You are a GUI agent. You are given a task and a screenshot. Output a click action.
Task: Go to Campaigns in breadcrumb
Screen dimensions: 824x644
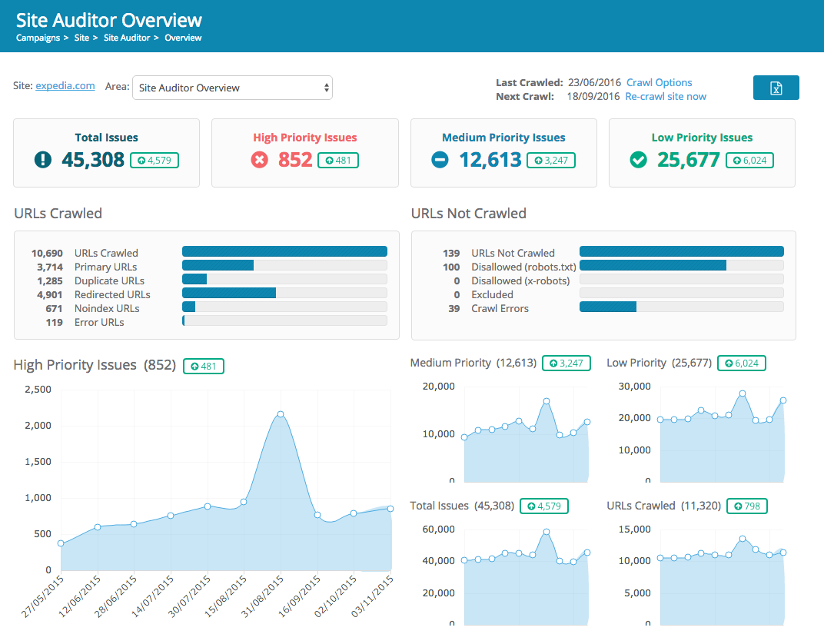38,38
